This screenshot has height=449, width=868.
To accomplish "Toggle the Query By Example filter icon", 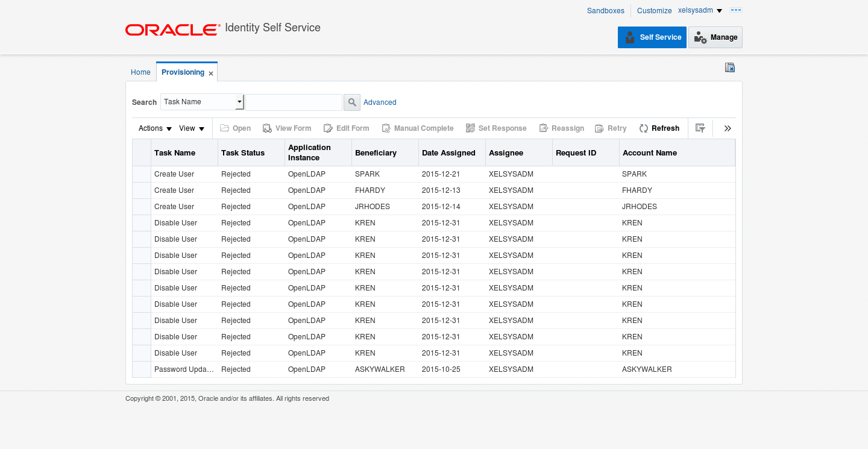I will 700,128.
